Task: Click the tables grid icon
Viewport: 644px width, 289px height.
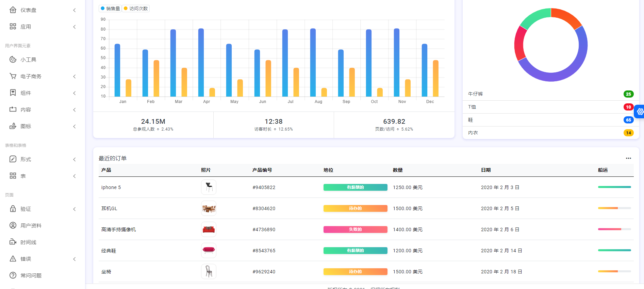Action: point(13,176)
